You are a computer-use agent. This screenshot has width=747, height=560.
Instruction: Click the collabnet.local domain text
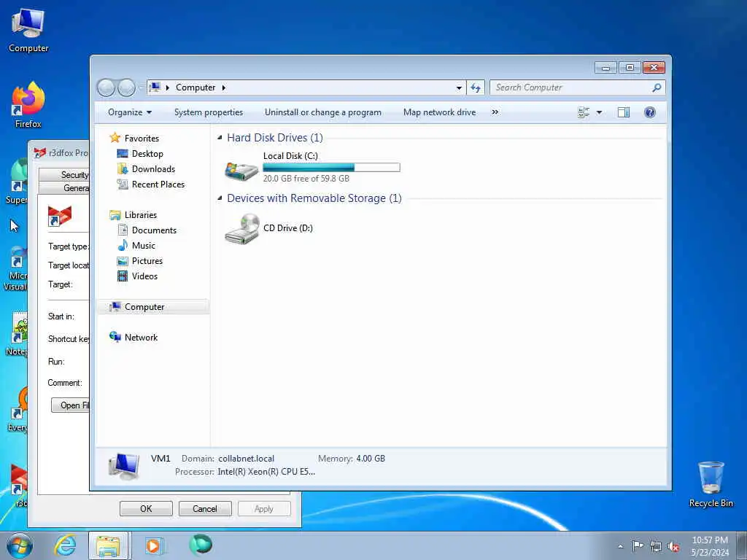(247, 459)
